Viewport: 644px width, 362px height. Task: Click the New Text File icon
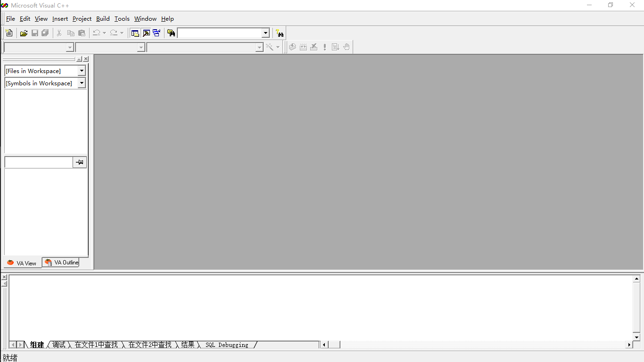point(9,33)
